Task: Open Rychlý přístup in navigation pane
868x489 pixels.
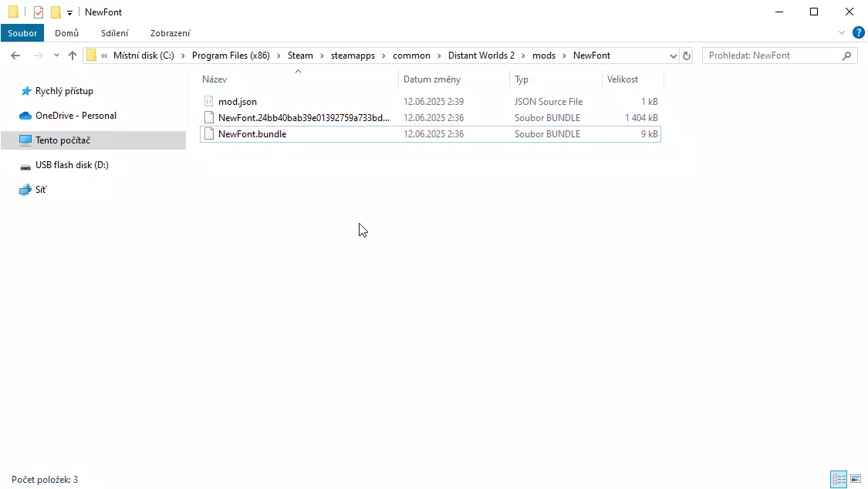Action: (64, 91)
